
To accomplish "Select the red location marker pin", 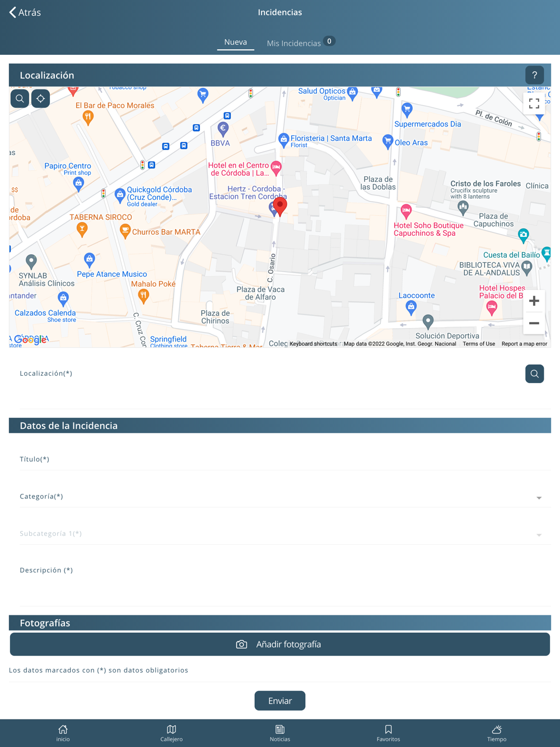I will [x=280, y=206].
